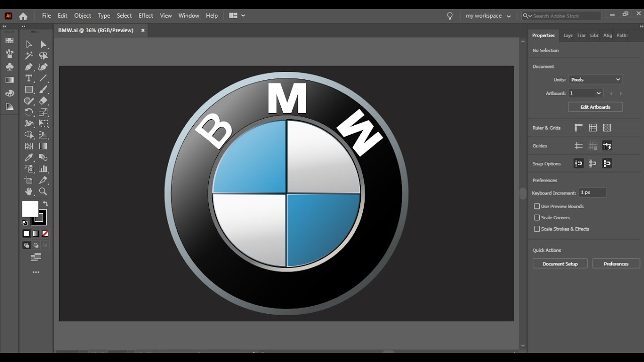The image size is (644, 362).
Task: Select the Artboard tool
Action: [29, 180]
